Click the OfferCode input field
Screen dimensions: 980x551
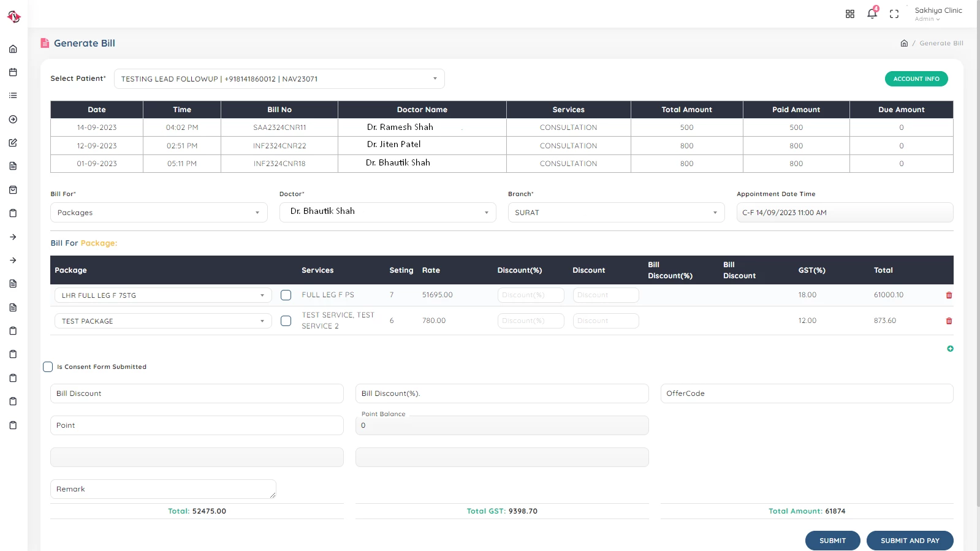click(x=807, y=393)
